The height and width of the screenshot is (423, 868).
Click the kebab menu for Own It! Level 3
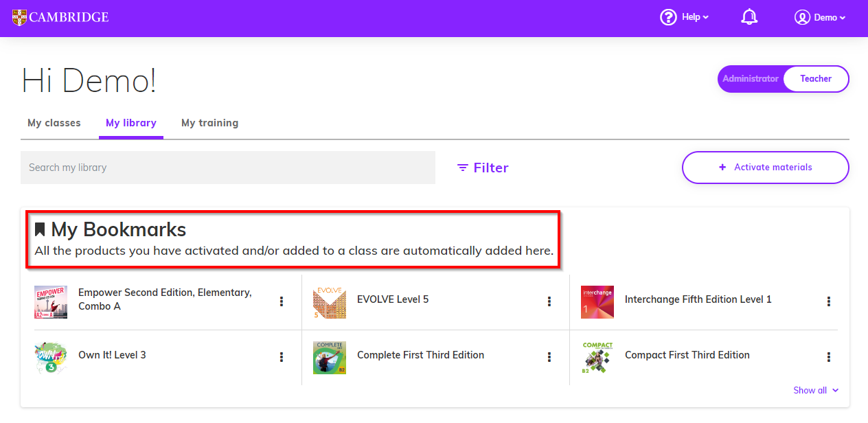point(282,357)
